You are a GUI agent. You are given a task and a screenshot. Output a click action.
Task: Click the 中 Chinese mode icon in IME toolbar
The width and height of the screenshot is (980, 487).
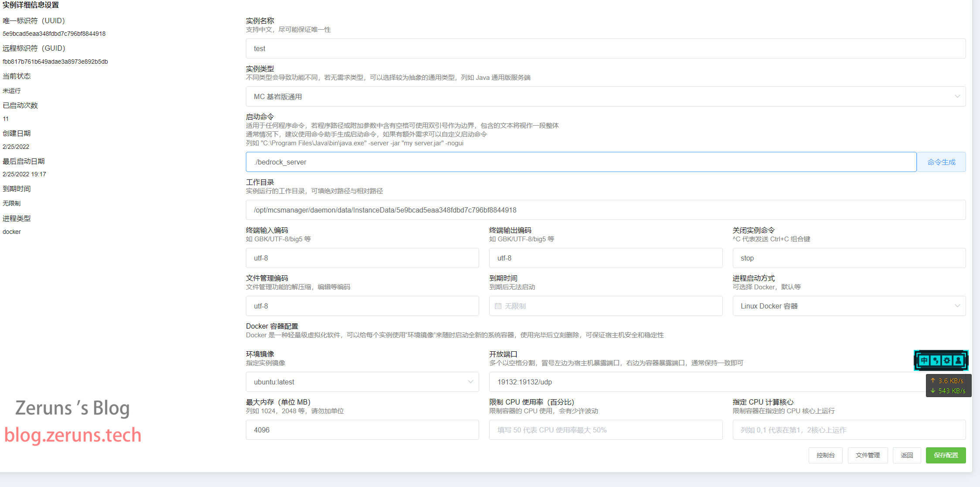tap(924, 360)
